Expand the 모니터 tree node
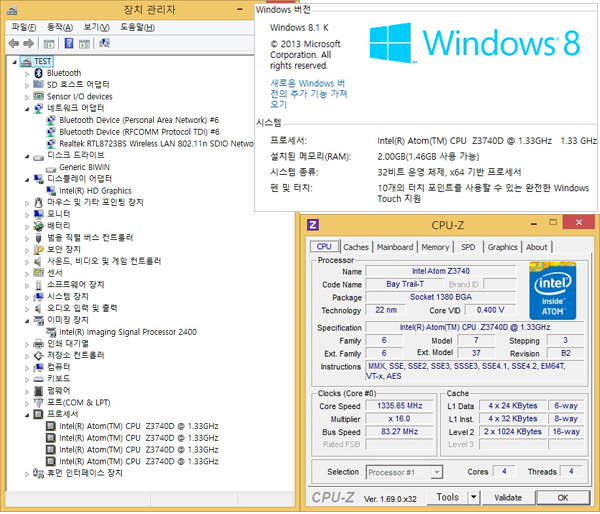The height and width of the screenshot is (514, 600). [x=27, y=215]
